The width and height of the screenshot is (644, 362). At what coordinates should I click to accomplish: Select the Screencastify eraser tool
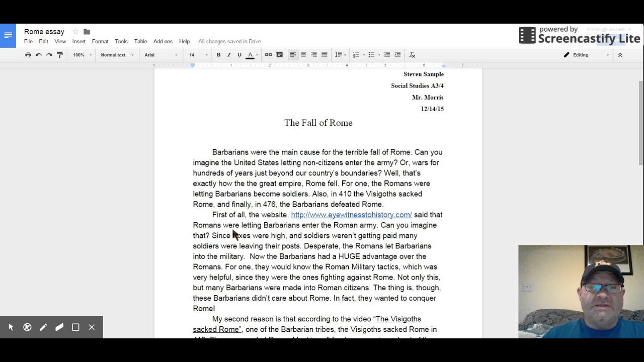coord(59,327)
